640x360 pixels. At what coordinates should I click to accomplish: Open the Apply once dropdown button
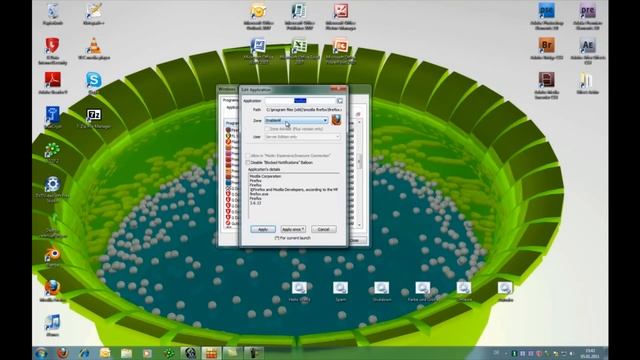point(293,229)
